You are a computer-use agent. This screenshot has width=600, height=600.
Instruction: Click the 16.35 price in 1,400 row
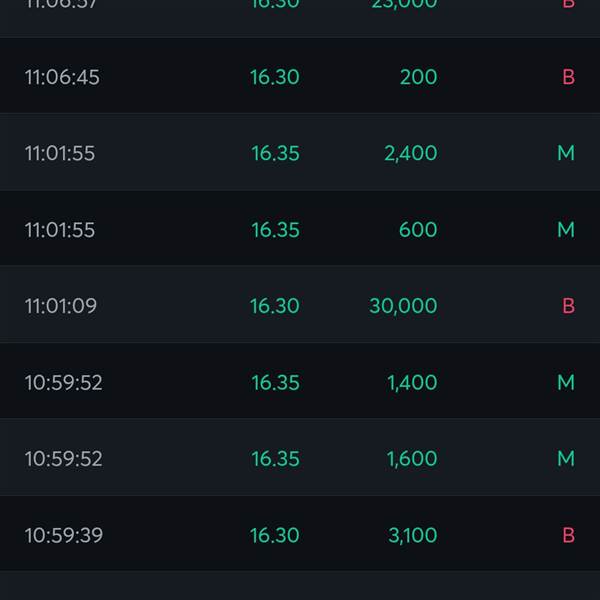(x=275, y=382)
